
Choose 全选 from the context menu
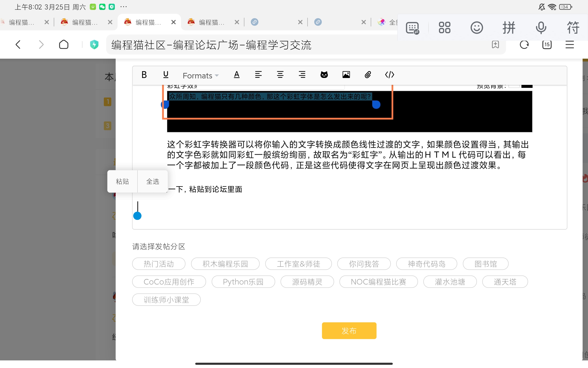point(153,181)
